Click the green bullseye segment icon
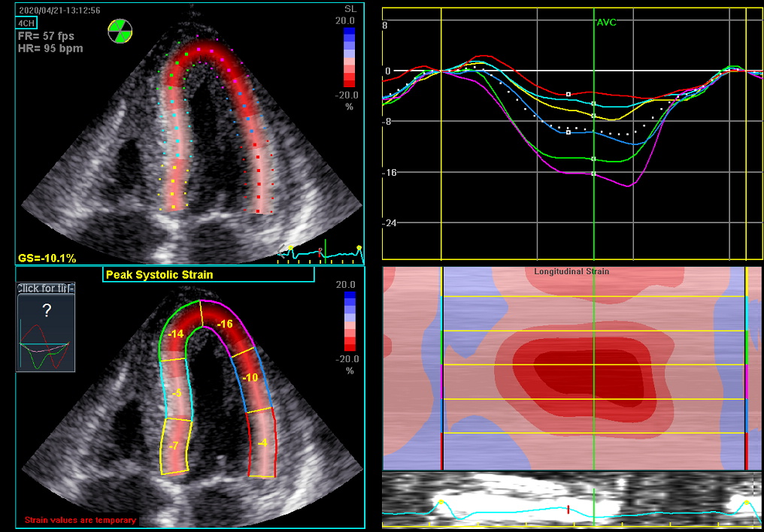This screenshot has width=764, height=532. [x=120, y=31]
